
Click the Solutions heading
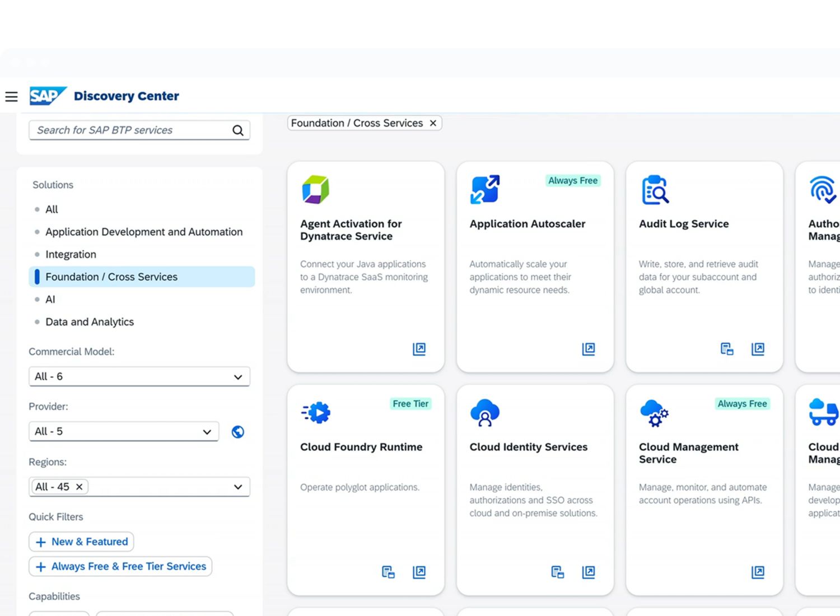[x=53, y=185]
